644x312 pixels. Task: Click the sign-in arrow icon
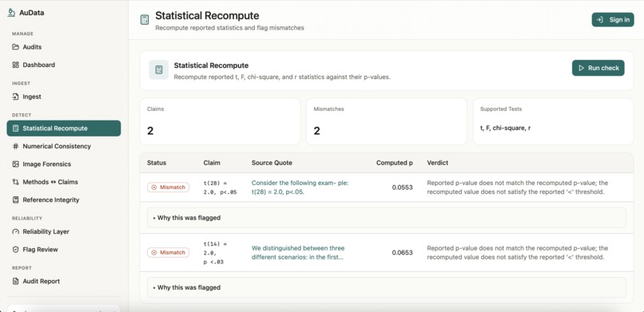click(600, 20)
